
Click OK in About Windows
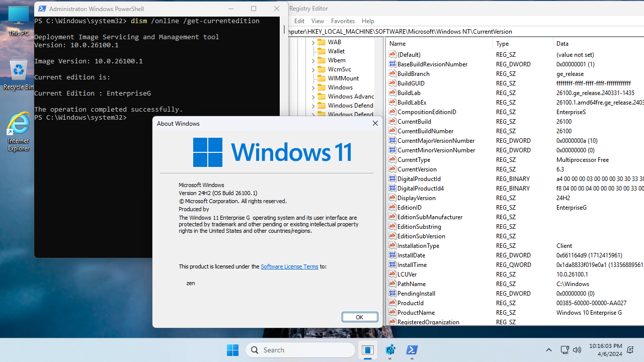click(360, 317)
